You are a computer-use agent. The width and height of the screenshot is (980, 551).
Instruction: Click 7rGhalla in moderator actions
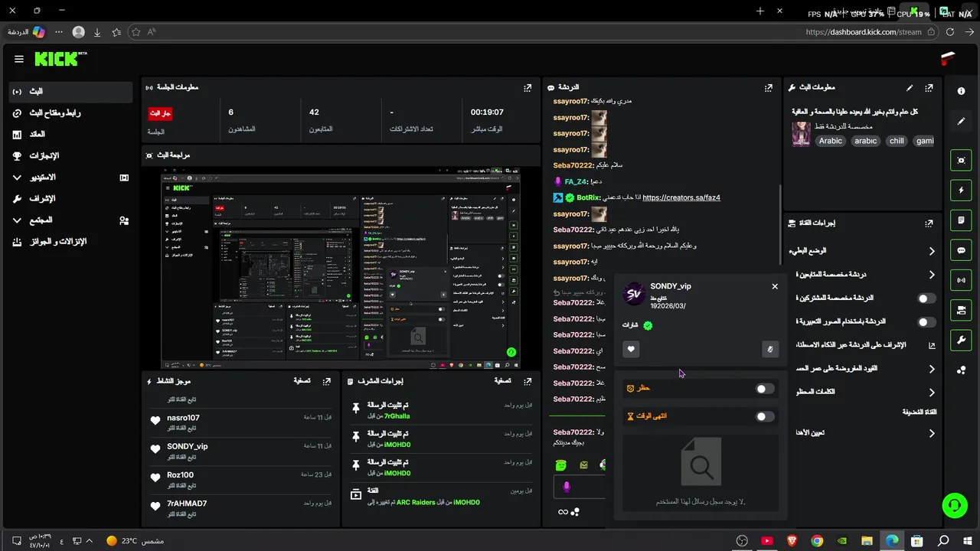(x=397, y=416)
